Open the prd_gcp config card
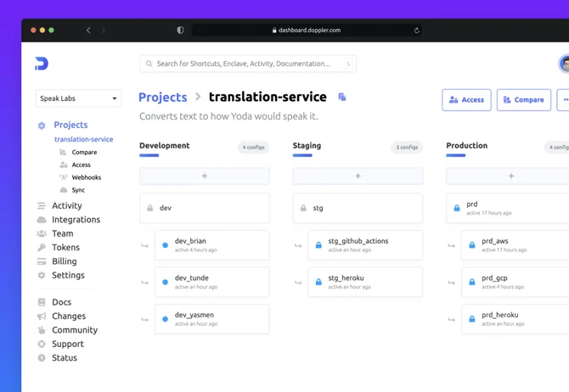Image resolution: width=569 pixels, height=392 pixels. click(515, 283)
